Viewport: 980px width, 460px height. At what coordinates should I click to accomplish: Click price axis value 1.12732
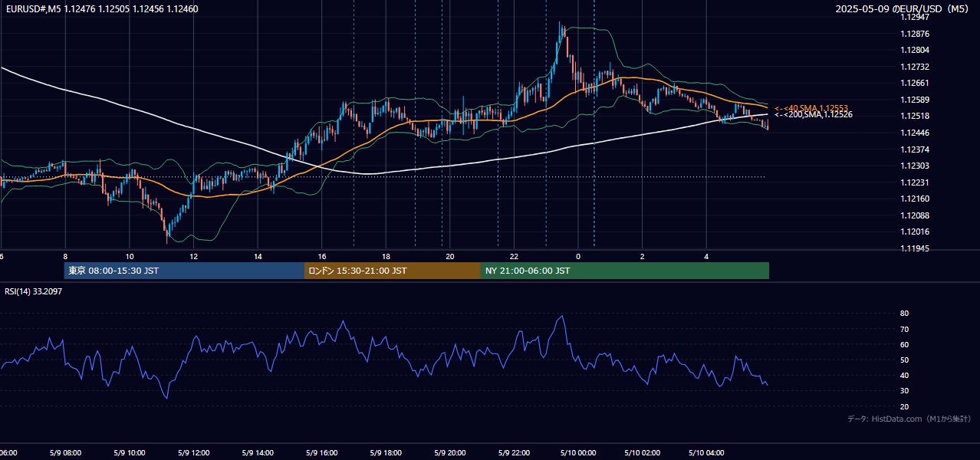(x=914, y=67)
